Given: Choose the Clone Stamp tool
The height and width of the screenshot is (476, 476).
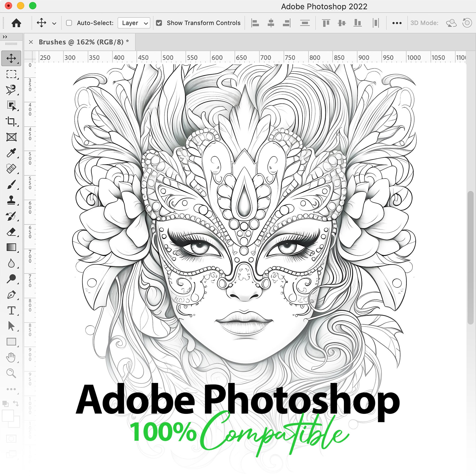Looking at the screenshot, I should click(x=11, y=200).
